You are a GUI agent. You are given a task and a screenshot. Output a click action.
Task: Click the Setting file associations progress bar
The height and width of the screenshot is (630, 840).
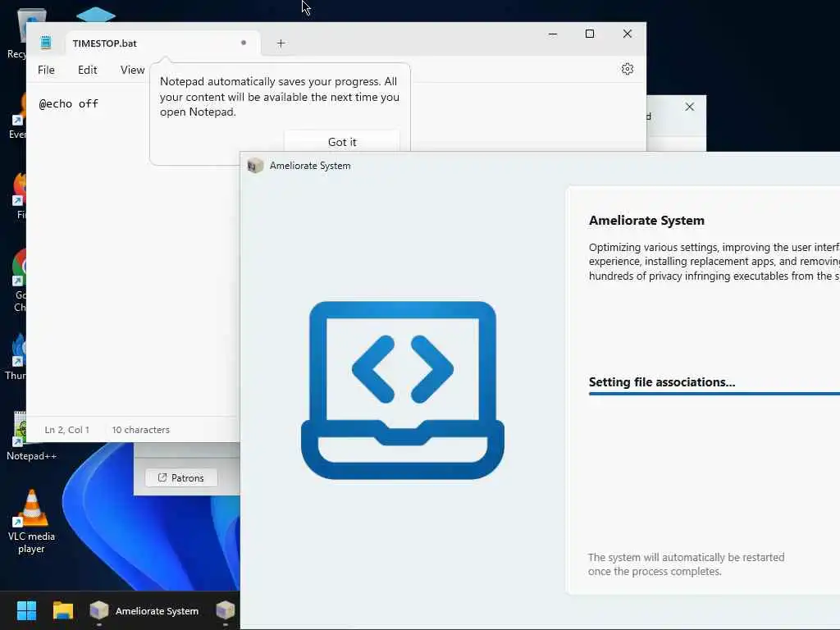[714, 394]
